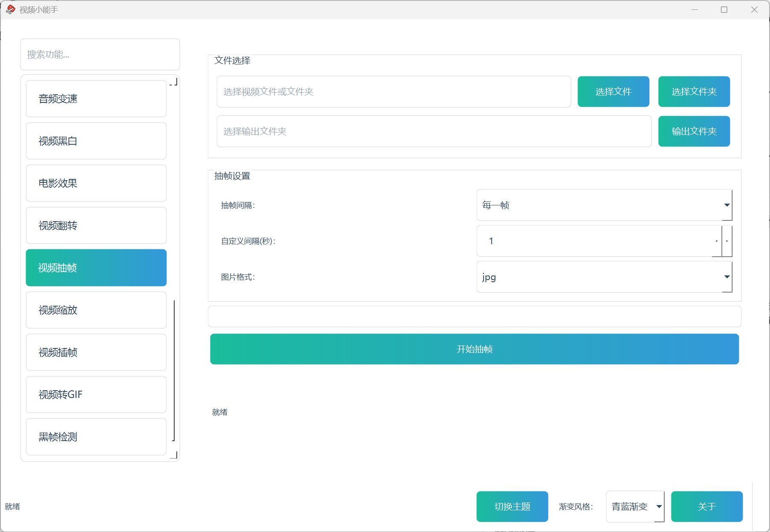Open the 图片格式 dropdown showing jpg
The height and width of the screenshot is (532, 770).
[x=604, y=277]
